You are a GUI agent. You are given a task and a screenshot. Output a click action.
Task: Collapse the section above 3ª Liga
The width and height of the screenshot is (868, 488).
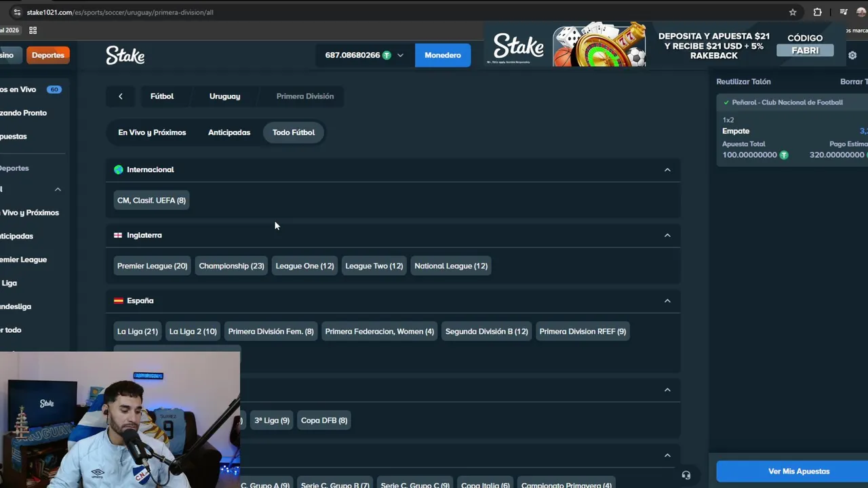tap(667, 390)
